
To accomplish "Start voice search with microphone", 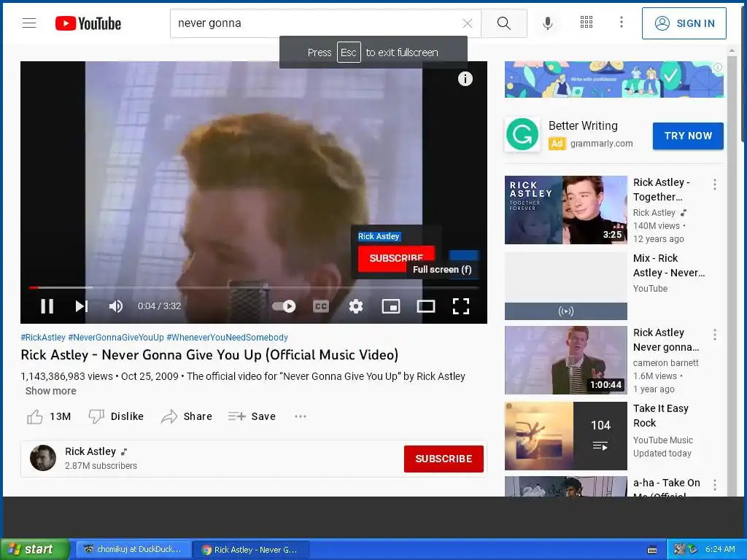I will [548, 23].
